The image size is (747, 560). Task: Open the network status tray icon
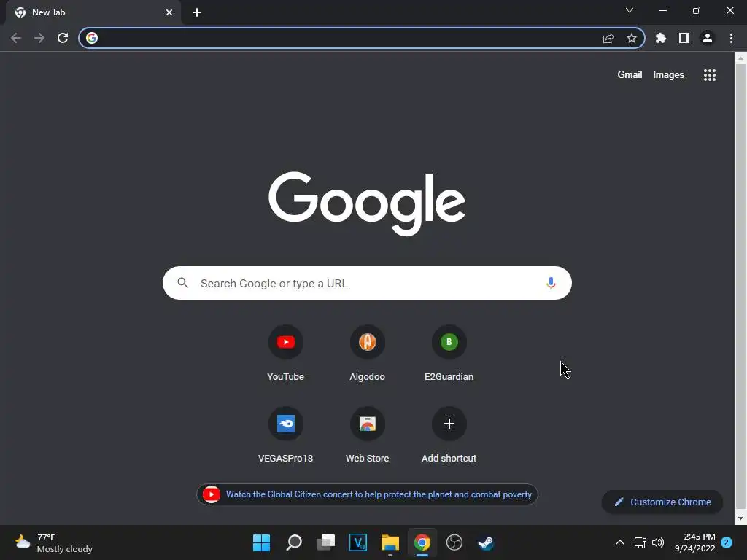click(640, 542)
